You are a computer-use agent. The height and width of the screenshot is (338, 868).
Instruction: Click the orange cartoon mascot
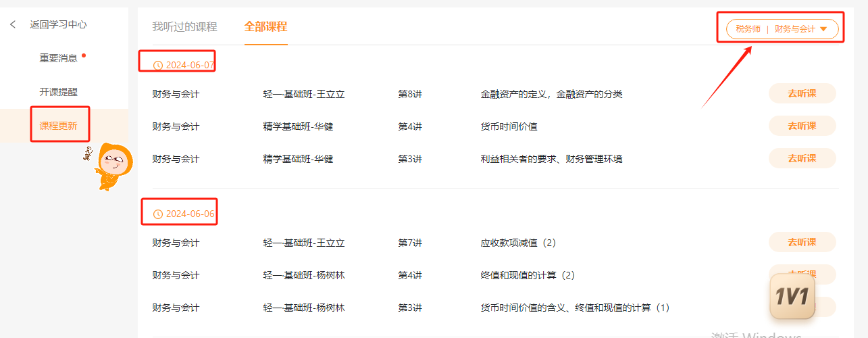click(113, 166)
